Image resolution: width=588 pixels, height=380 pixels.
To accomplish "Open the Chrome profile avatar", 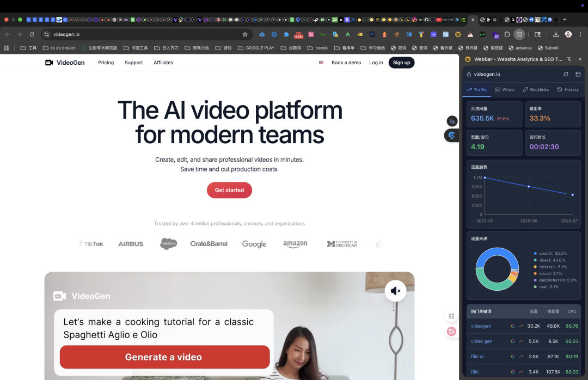I will coord(568,34).
